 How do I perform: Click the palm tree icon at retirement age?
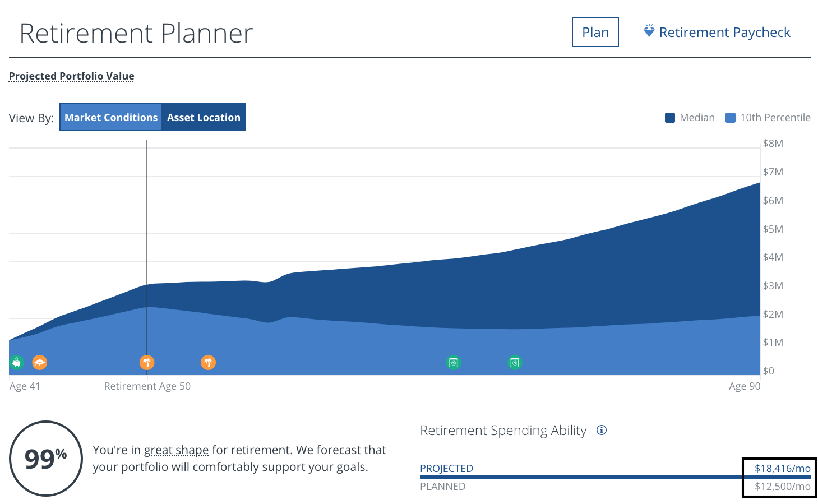pos(147,362)
